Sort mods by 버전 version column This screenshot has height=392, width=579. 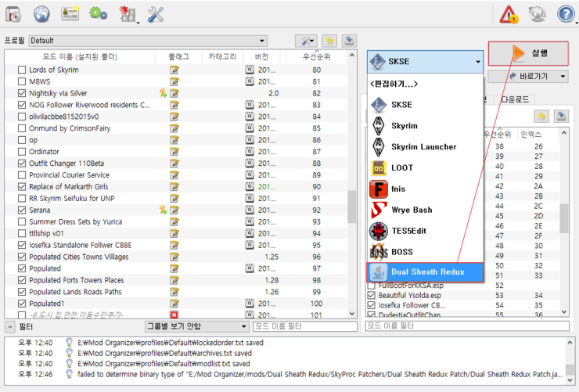point(261,56)
